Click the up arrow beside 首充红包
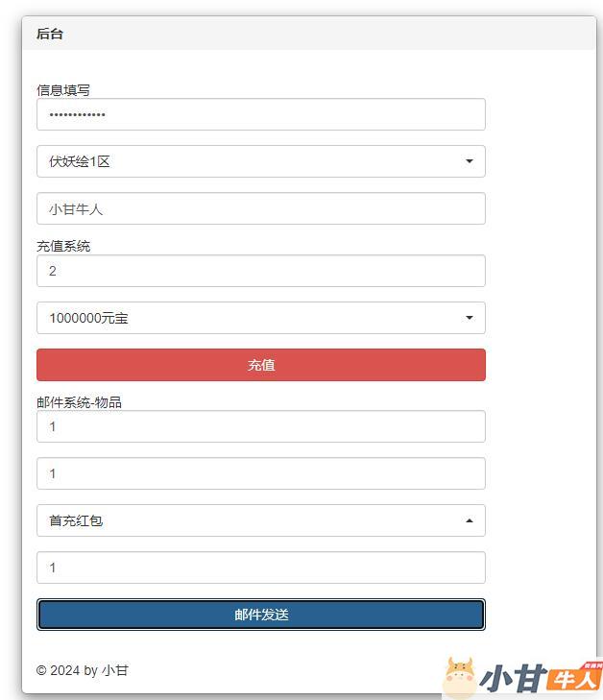The width and height of the screenshot is (603, 700). (x=469, y=520)
